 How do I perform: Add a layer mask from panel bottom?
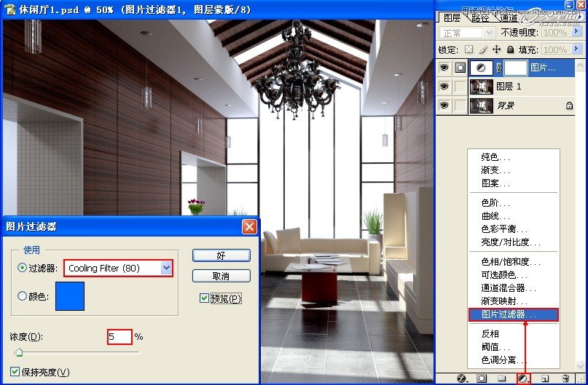click(482, 378)
